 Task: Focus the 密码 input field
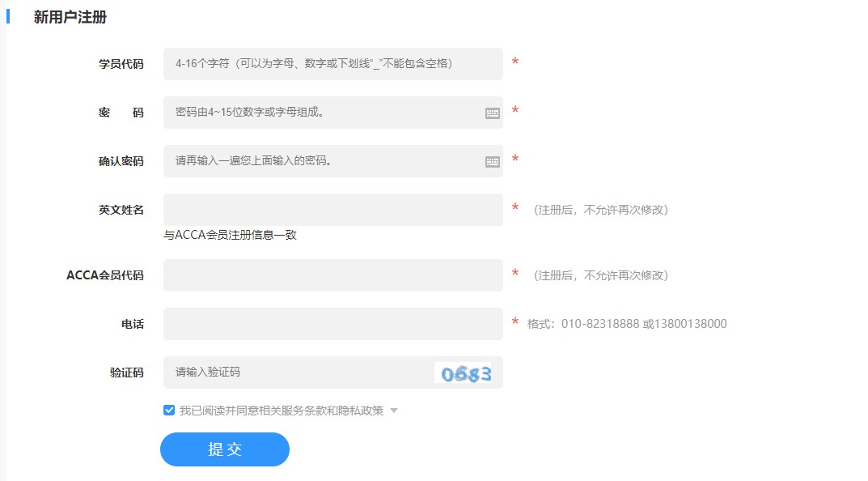click(x=332, y=113)
